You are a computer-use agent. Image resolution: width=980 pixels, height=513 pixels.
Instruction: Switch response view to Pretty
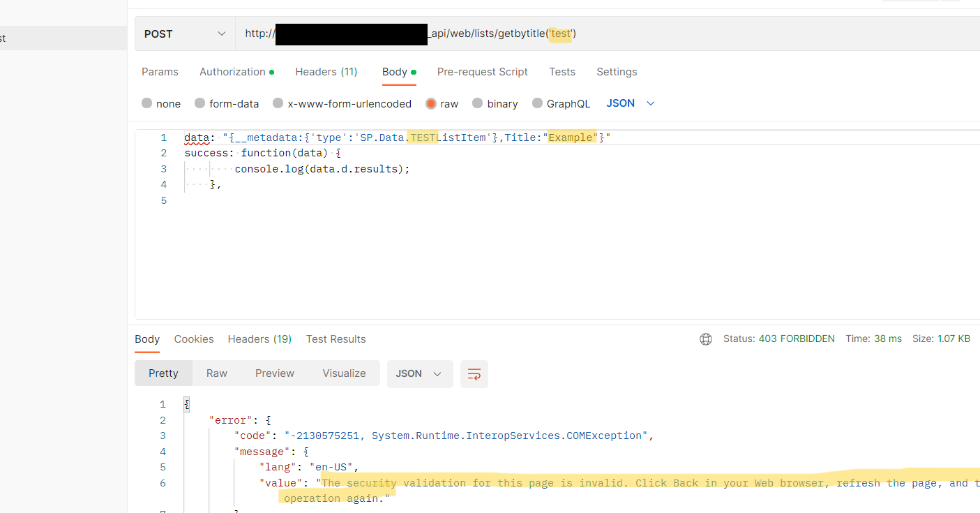(x=163, y=373)
